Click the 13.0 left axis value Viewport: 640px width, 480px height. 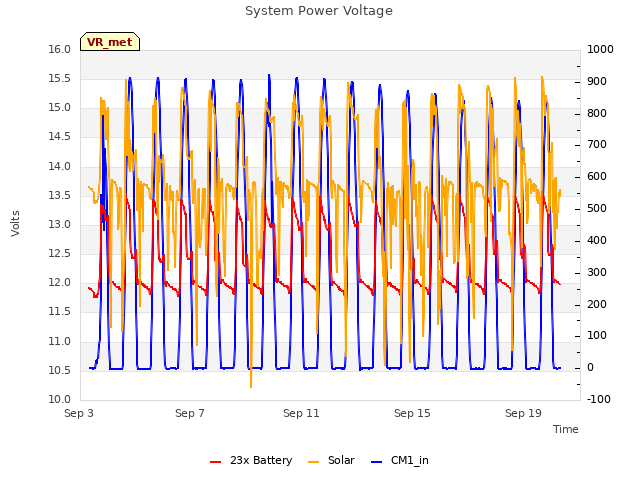pos(60,224)
